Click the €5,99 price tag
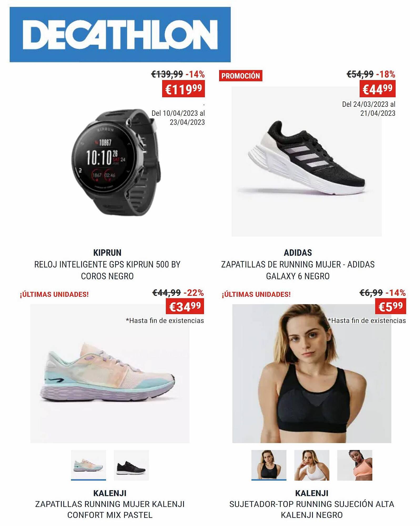Screen dimensions: 420x526 point(391,306)
